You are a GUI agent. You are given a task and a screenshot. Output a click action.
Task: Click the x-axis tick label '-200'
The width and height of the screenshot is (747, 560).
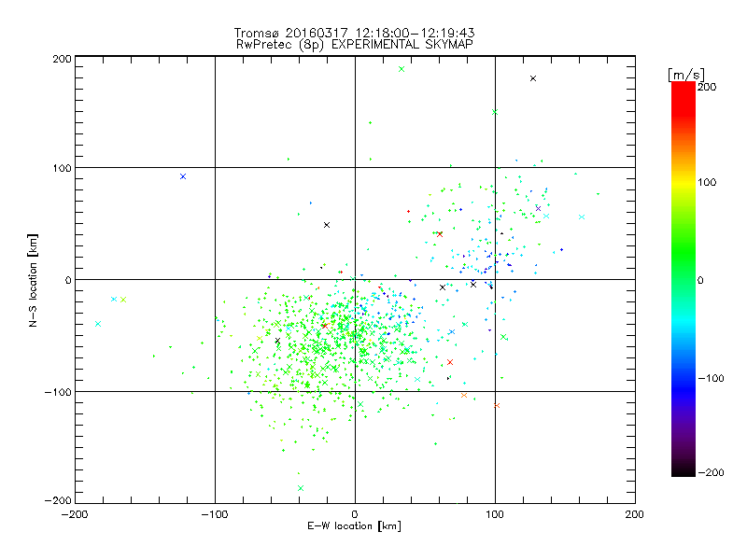(75, 514)
